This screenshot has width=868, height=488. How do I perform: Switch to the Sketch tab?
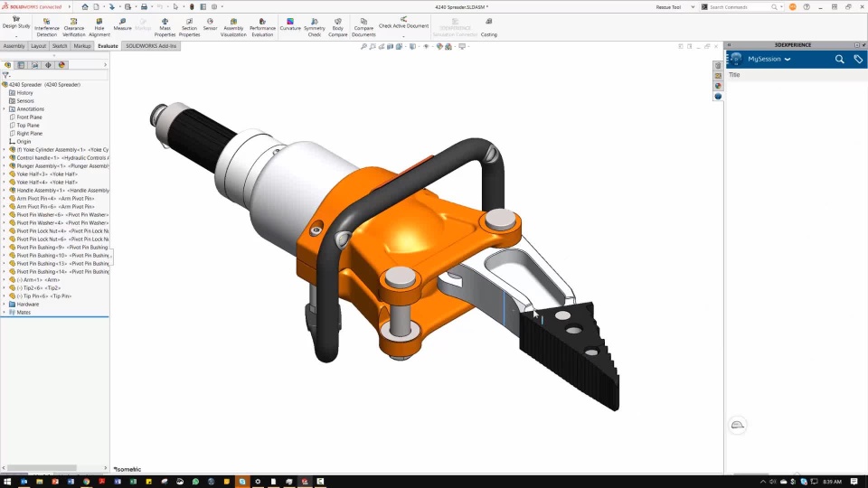(x=60, y=46)
